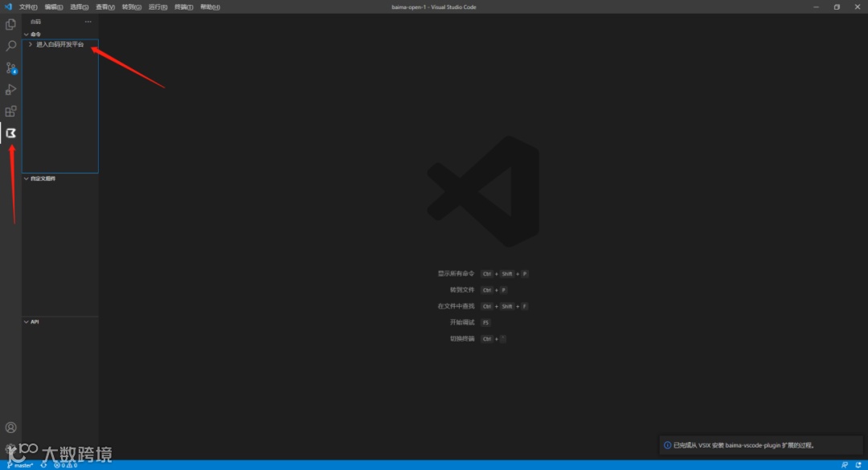Screen dimensions: 868x470
Task: Open the 帮助(H) menu
Action: (x=210, y=7)
